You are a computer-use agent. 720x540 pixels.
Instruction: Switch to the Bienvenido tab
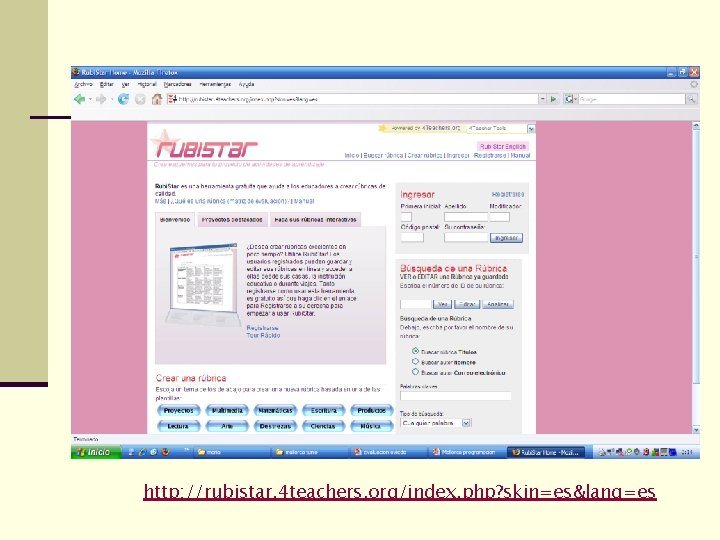tap(175, 219)
